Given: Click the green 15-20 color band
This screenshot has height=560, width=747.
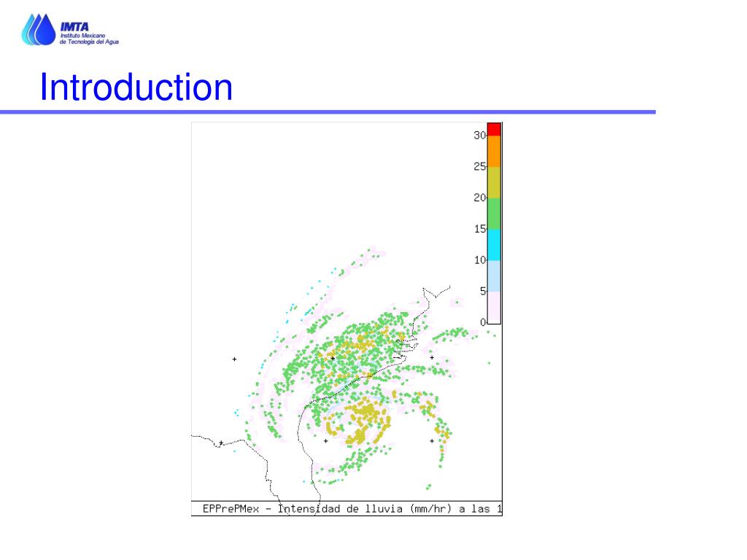Looking at the screenshot, I should click(494, 214).
